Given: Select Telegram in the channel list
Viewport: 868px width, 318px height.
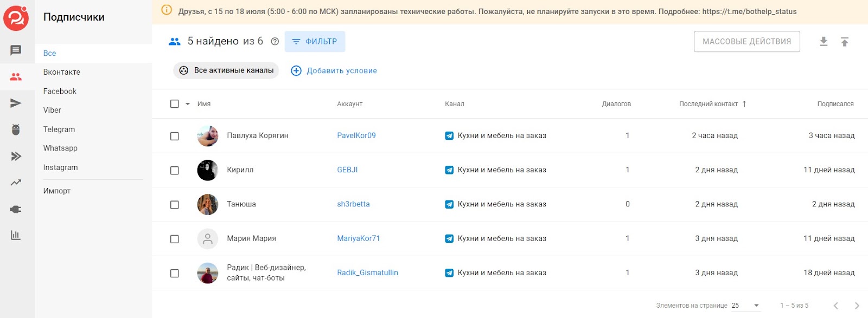Looking at the screenshot, I should tap(59, 129).
